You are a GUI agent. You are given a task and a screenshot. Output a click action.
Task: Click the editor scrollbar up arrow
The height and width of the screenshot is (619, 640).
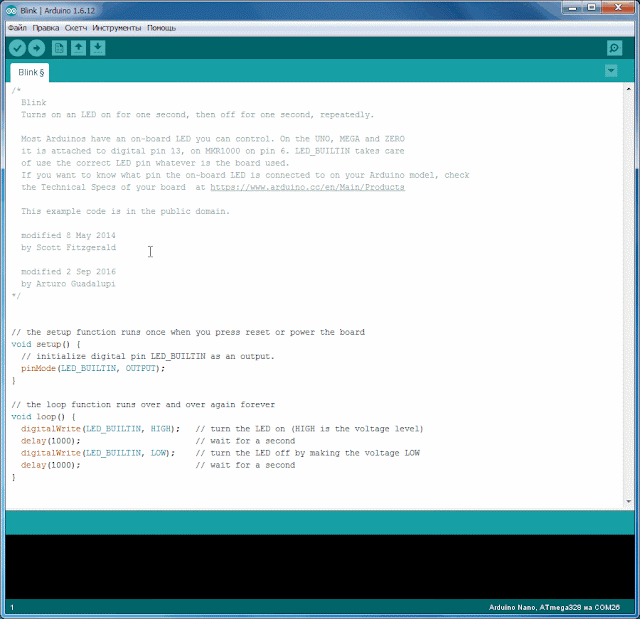pyautogui.click(x=628, y=89)
